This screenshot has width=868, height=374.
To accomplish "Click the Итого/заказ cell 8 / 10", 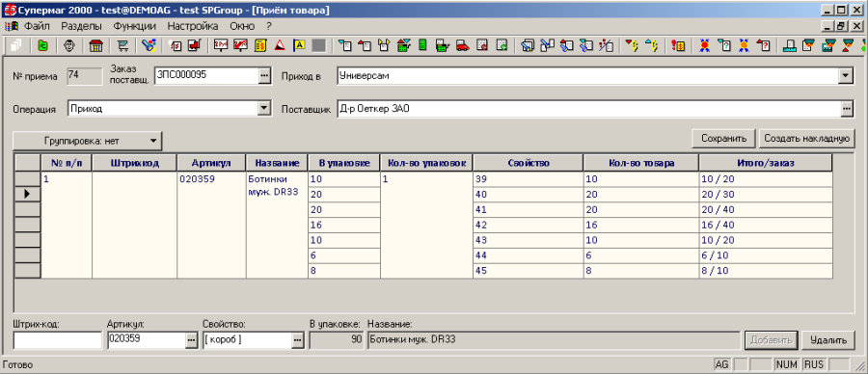I will tap(766, 271).
